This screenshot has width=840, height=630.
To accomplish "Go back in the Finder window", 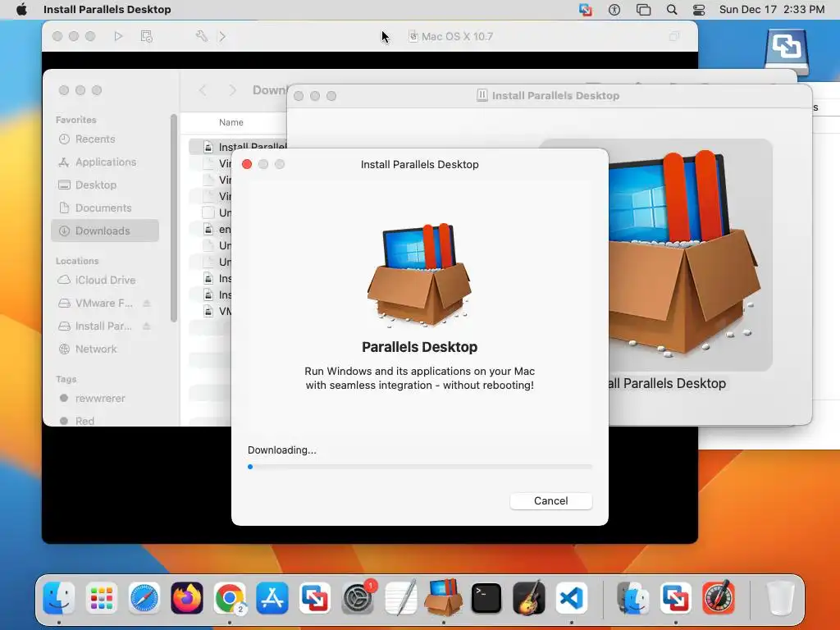I will [203, 90].
